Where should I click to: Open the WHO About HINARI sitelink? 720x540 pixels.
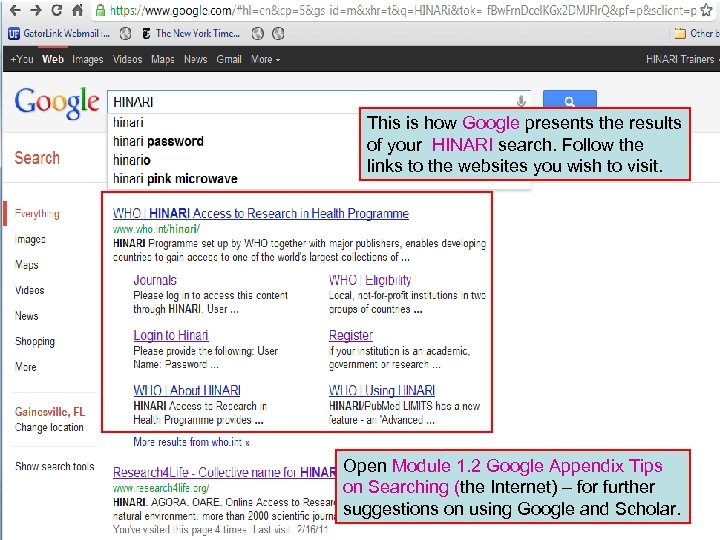coord(187,390)
